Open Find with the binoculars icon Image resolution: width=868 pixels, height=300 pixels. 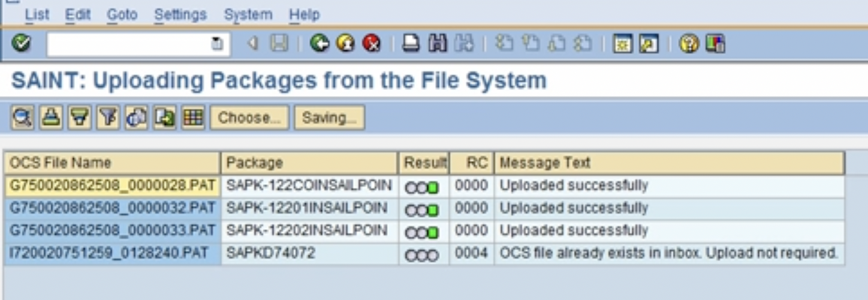tap(438, 44)
